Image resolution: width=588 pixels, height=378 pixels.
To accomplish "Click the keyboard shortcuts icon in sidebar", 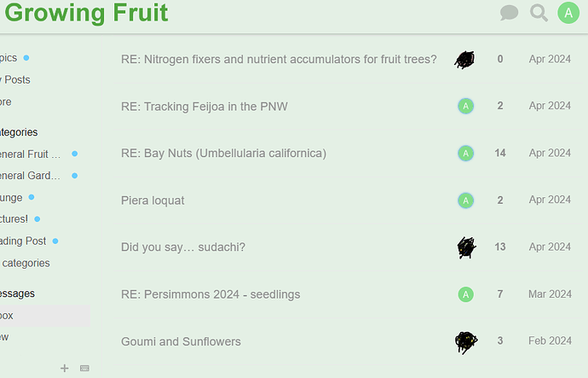I will [x=84, y=368].
